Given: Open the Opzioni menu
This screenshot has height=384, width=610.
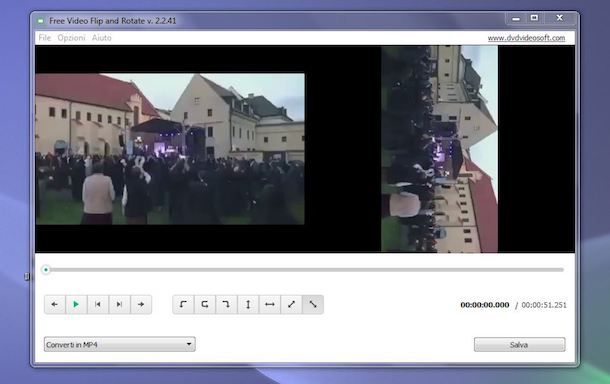Looking at the screenshot, I should [72, 38].
